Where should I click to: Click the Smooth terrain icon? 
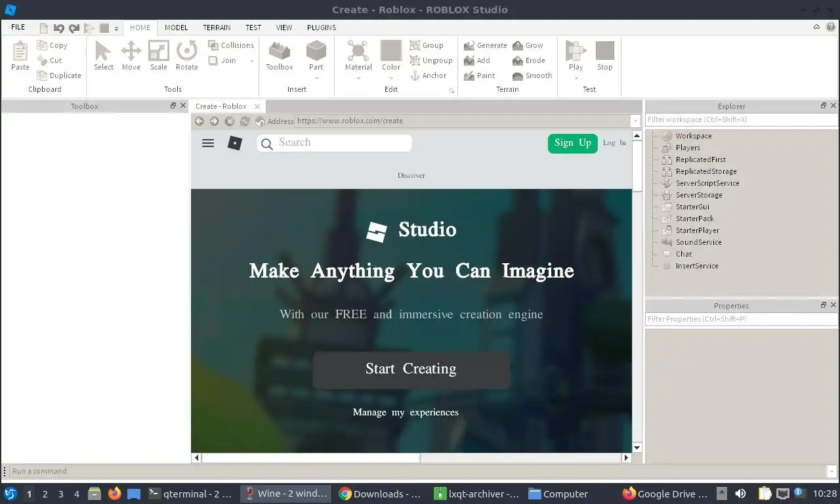point(518,75)
